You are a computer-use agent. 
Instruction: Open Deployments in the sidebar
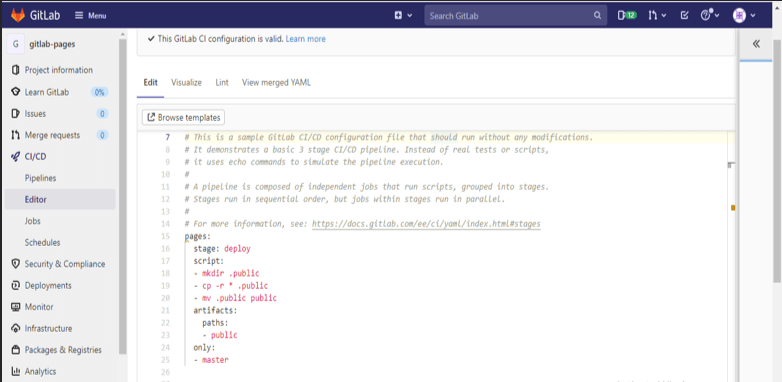[48, 285]
